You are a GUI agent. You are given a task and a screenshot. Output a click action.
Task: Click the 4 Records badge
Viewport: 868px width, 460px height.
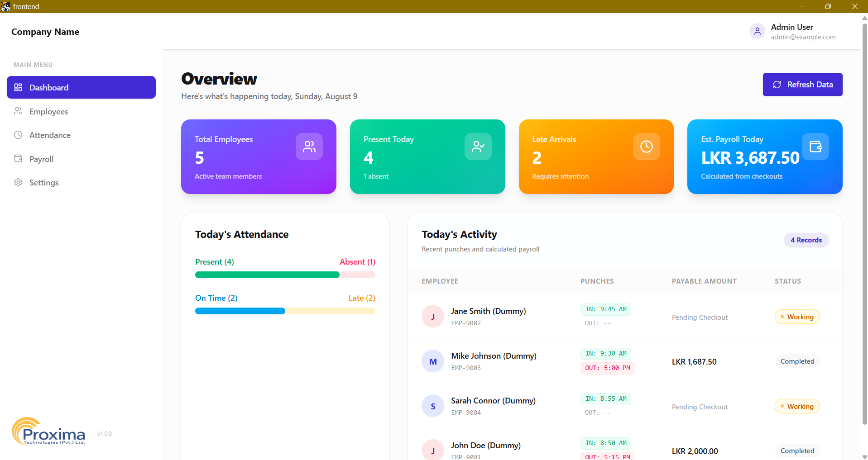pyautogui.click(x=806, y=240)
